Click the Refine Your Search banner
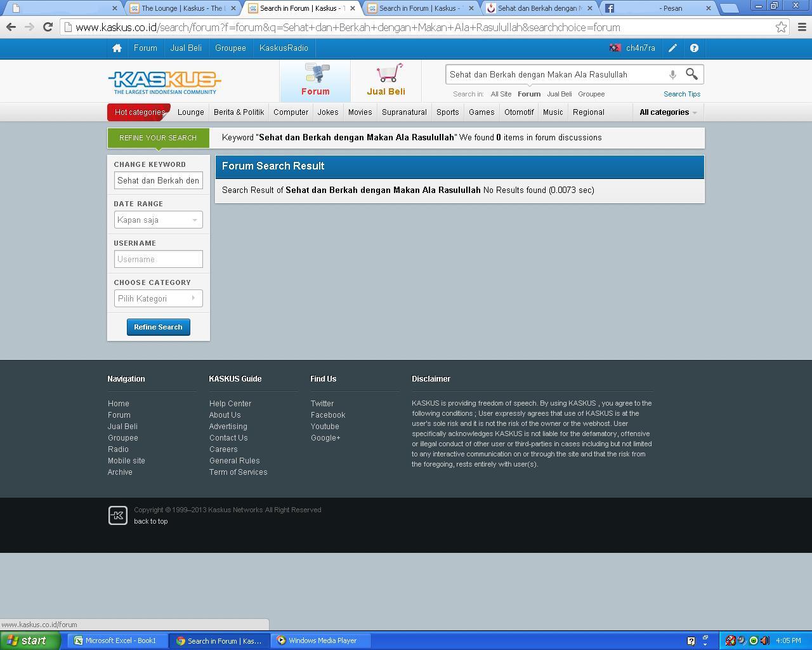 click(159, 138)
